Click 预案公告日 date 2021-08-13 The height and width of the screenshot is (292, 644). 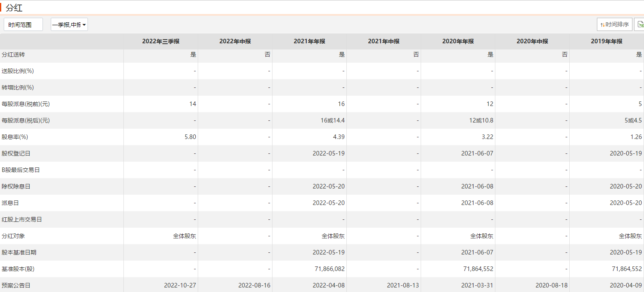pyautogui.click(x=403, y=285)
